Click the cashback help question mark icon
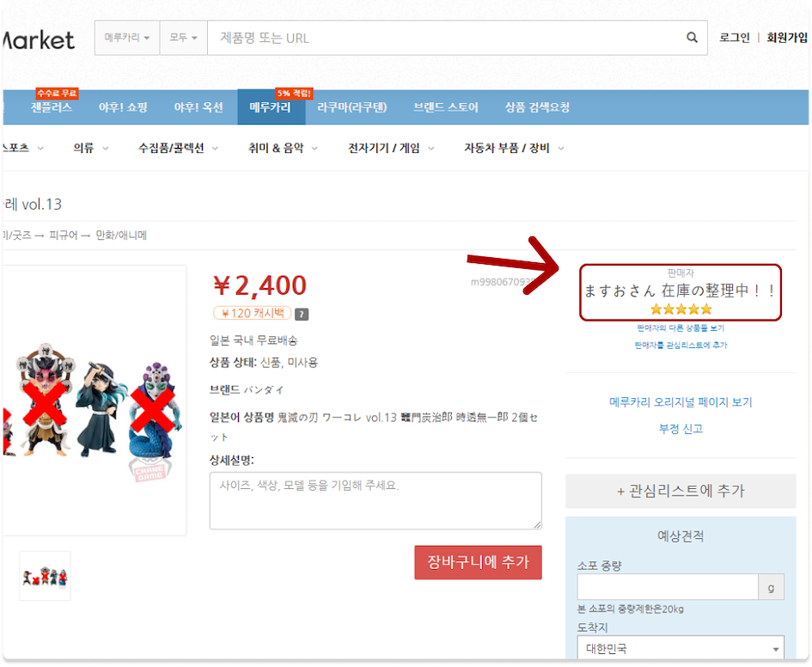812x667 pixels. (302, 314)
